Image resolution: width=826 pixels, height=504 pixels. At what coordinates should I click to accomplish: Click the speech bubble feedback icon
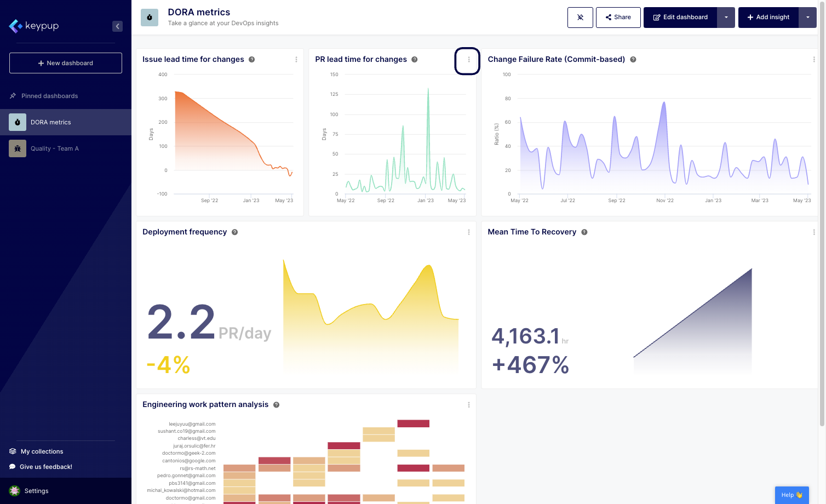pyautogui.click(x=12, y=466)
